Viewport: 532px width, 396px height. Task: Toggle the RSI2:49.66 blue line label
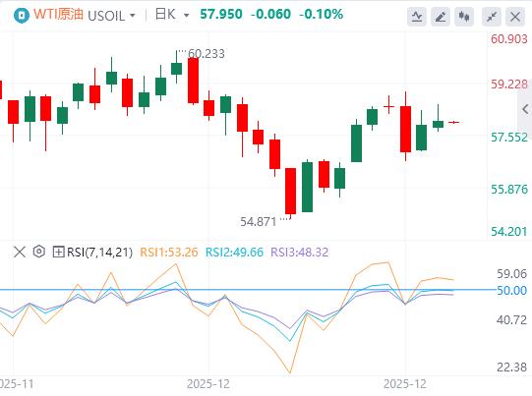pyautogui.click(x=234, y=253)
